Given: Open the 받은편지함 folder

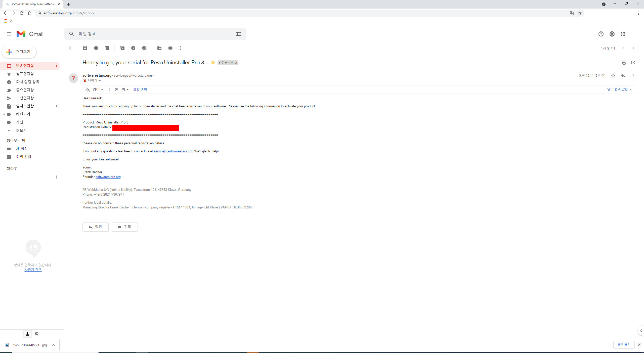Looking at the screenshot, I should coord(30,66).
